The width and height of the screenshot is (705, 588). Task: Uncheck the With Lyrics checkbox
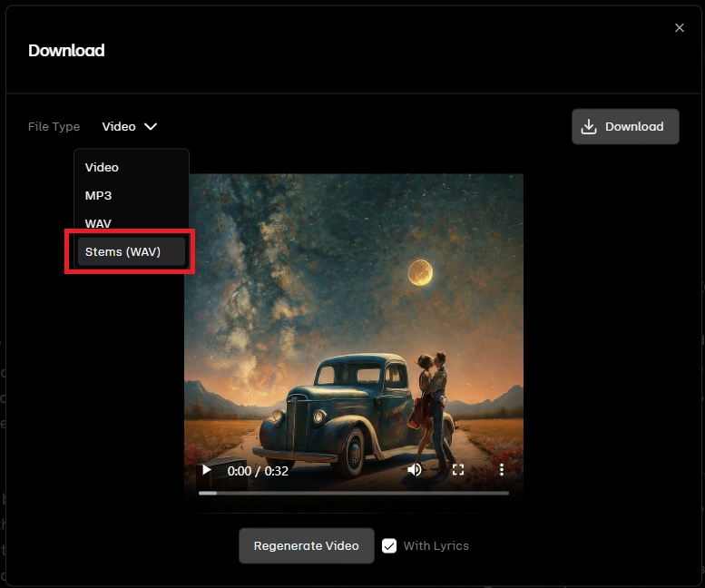click(389, 545)
